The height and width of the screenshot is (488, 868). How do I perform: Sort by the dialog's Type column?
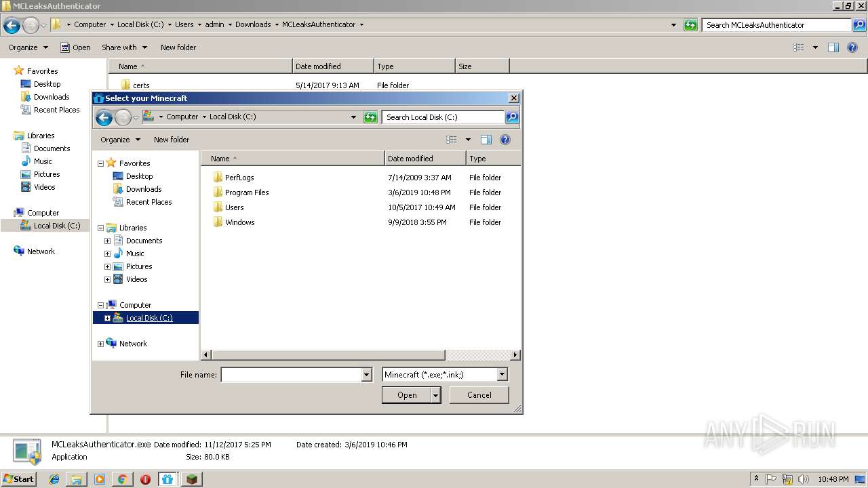coord(494,159)
